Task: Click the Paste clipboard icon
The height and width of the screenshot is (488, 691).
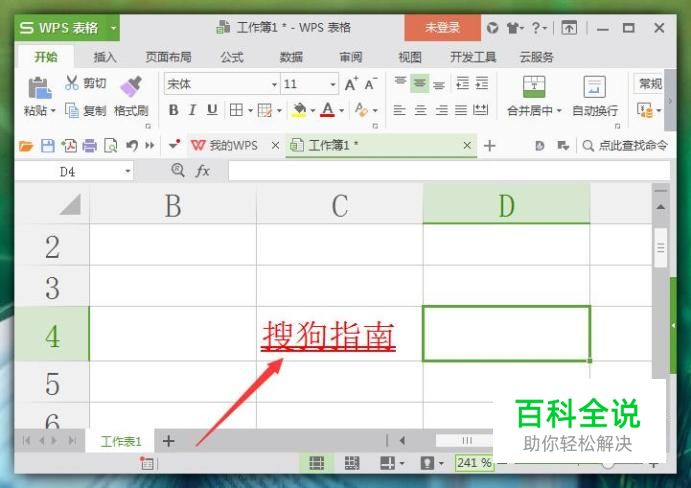Action: [x=40, y=87]
